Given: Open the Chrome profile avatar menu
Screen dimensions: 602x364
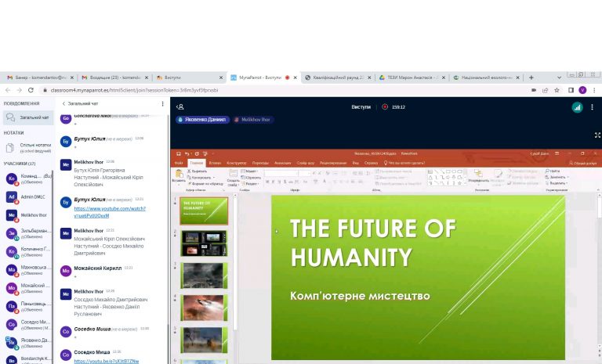Looking at the screenshot, I should [x=582, y=90].
